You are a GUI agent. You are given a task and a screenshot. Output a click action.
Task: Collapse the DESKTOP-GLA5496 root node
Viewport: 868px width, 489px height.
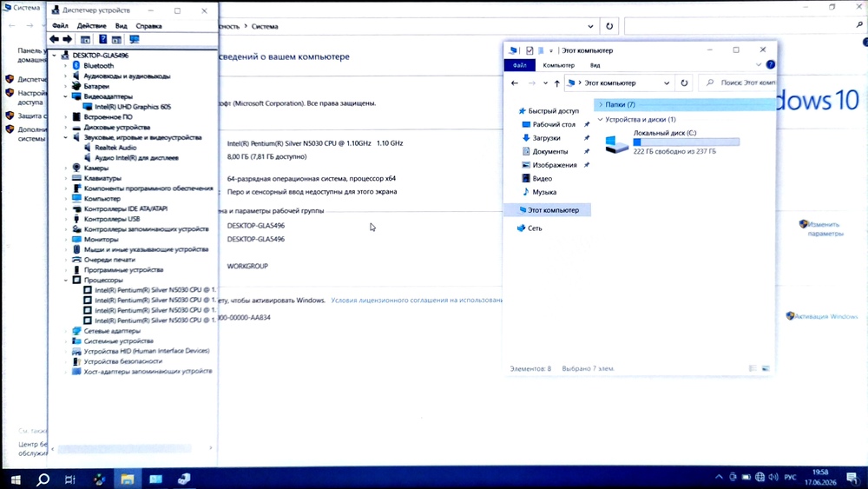pos(54,56)
